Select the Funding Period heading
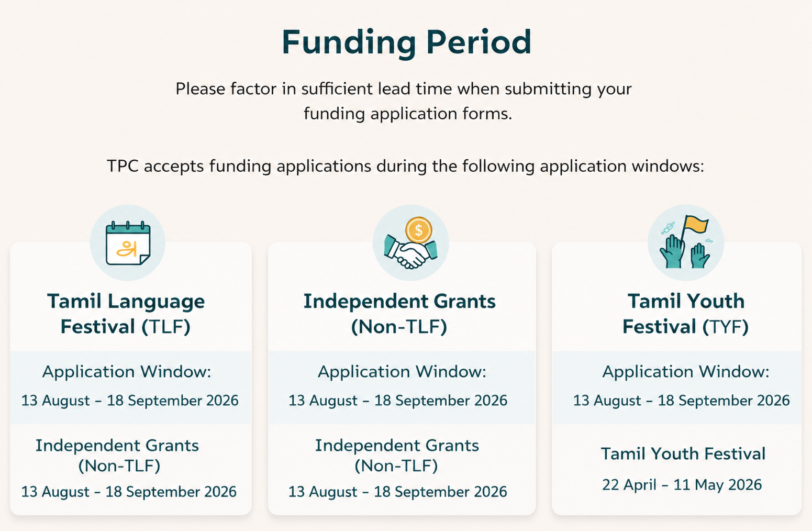The width and height of the screenshot is (812, 531). (x=406, y=42)
